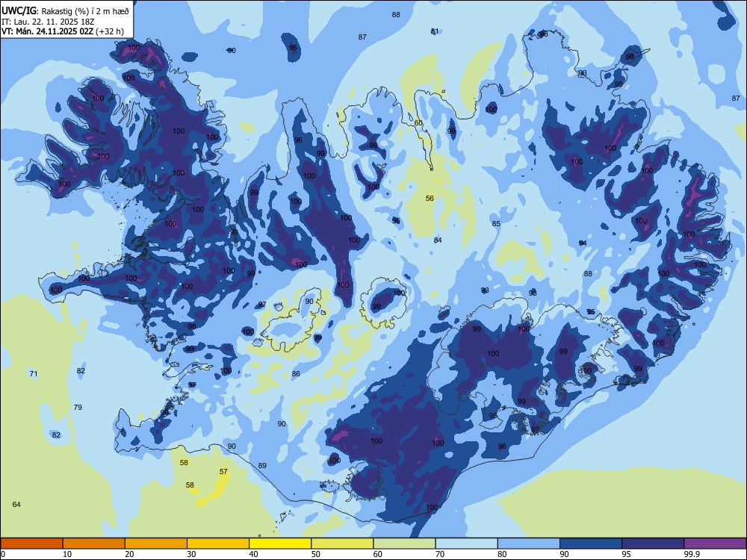Screen dimensions: 747x560
Task: Select the light green 60–70 legend swatch
Action: pos(404,544)
